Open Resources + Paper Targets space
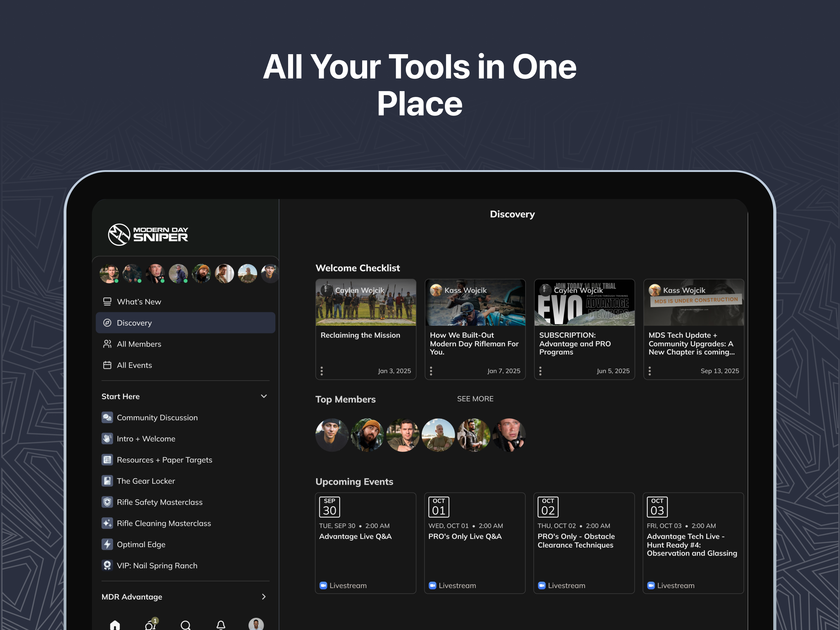 pos(186,460)
